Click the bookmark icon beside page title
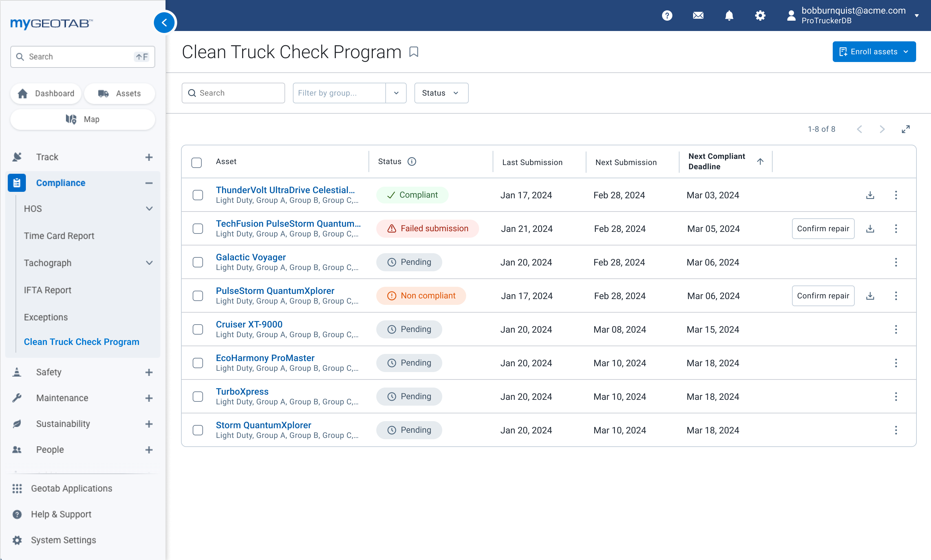The height and width of the screenshot is (560, 931). pyautogui.click(x=413, y=52)
